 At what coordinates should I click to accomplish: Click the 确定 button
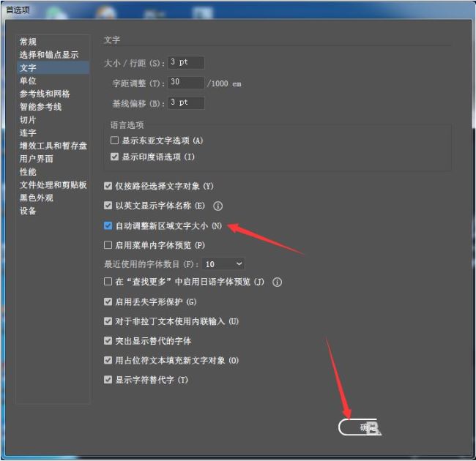click(x=360, y=427)
